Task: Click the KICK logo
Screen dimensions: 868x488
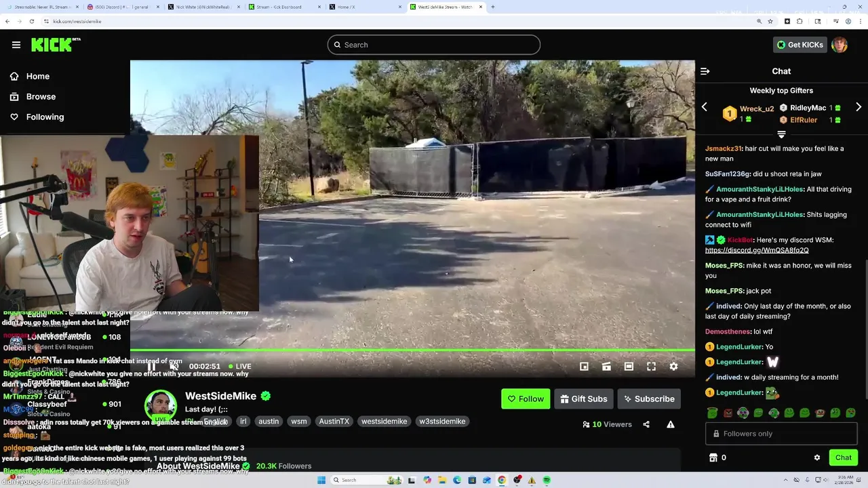Action: pyautogui.click(x=56, y=45)
